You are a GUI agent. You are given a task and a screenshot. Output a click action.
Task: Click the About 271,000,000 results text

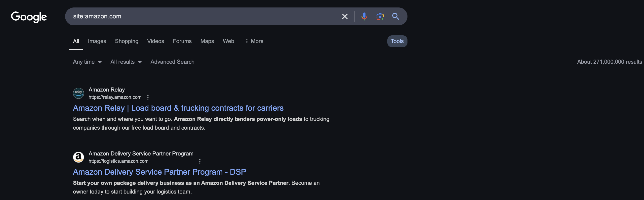pos(609,62)
